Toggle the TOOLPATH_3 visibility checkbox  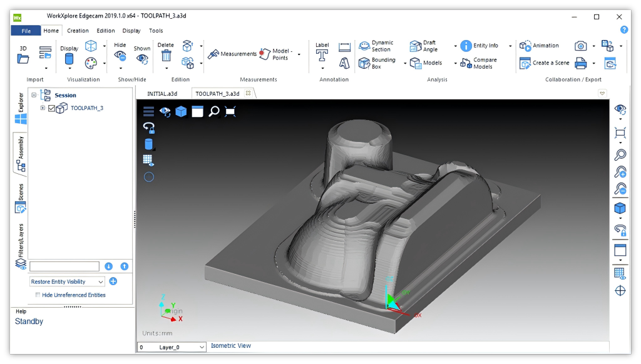pyautogui.click(x=51, y=108)
